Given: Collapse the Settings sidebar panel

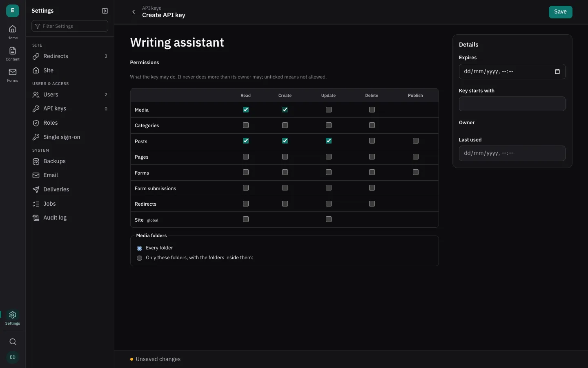Looking at the screenshot, I should pyautogui.click(x=105, y=11).
